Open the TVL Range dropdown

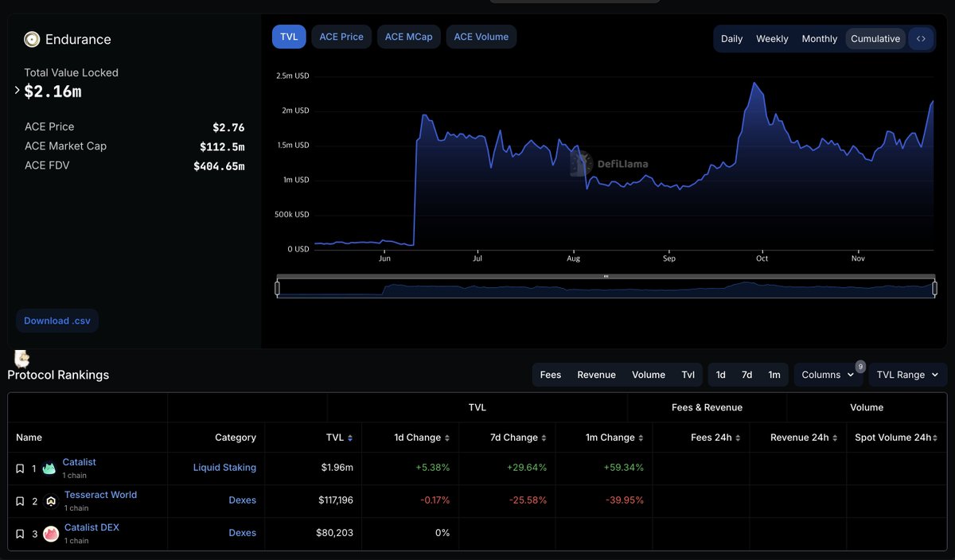coord(908,375)
